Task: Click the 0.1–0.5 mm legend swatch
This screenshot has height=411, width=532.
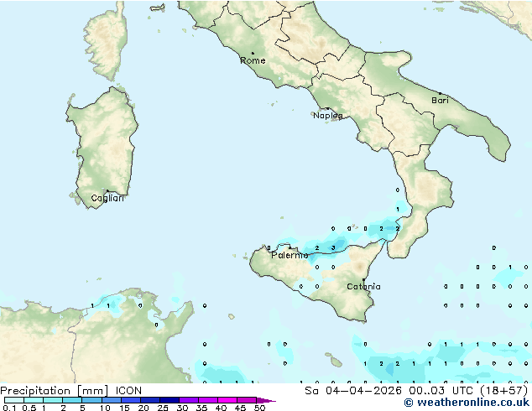Action: tap(14, 400)
